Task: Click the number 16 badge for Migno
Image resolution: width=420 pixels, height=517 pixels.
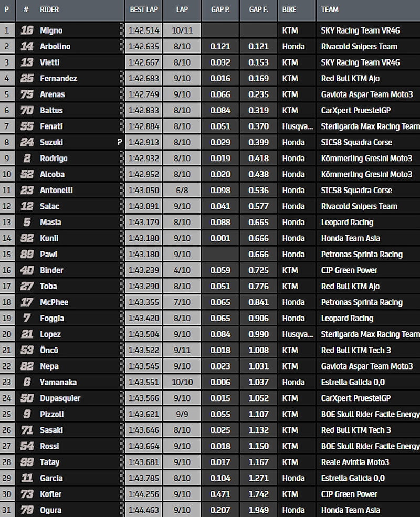Action: tap(27, 30)
